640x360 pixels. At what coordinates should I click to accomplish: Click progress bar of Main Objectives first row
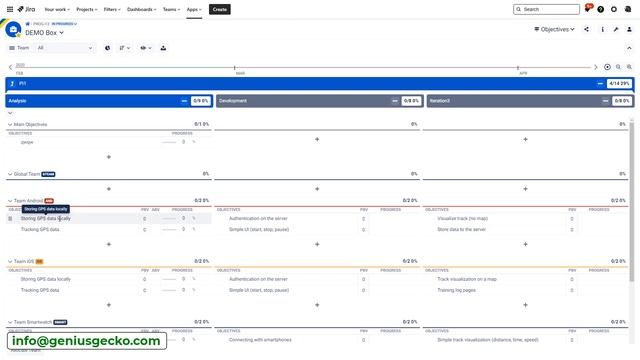click(169, 142)
